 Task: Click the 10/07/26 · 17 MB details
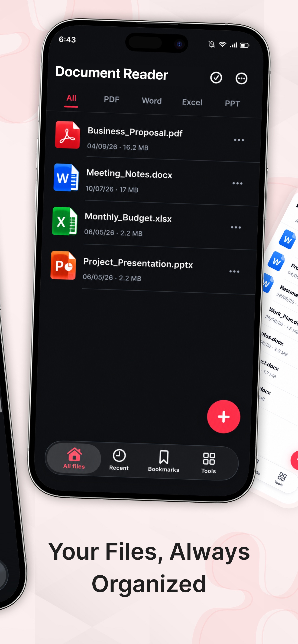coord(112,189)
